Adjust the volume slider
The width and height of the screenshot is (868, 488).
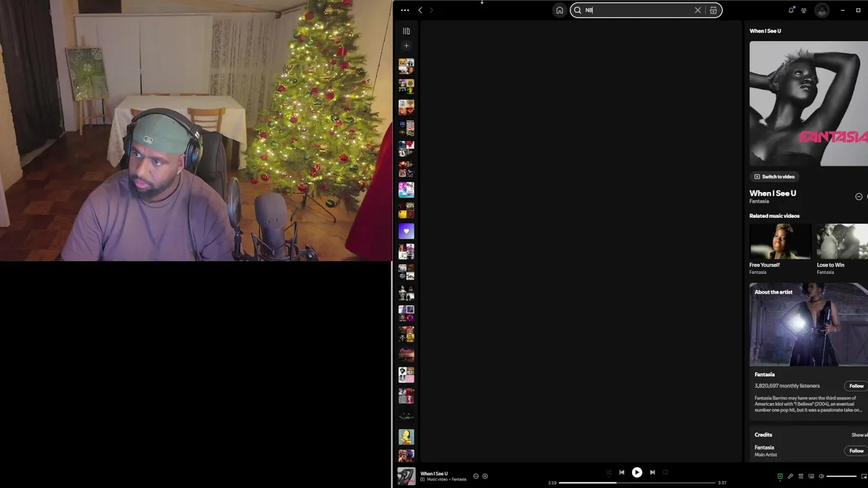tap(842, 476)
